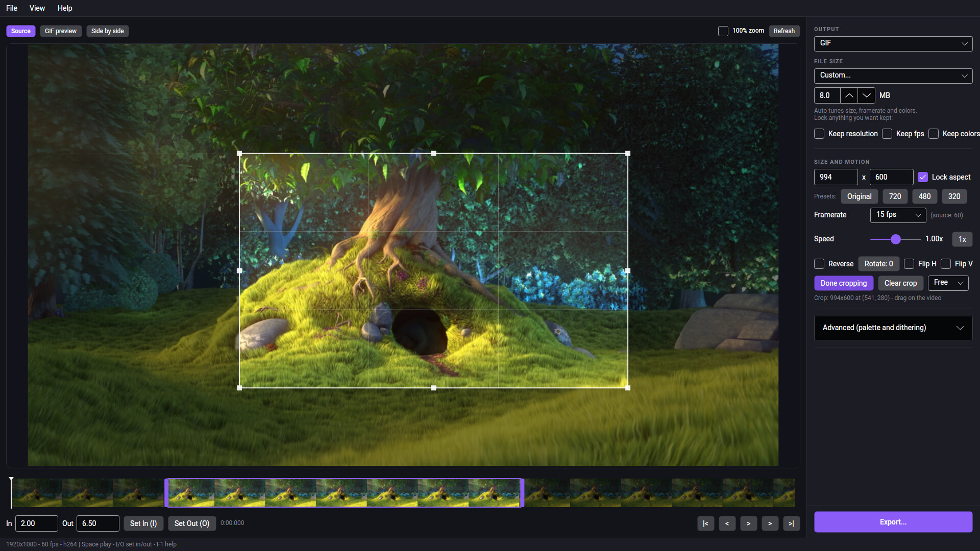
Task: Enable Keep resolution checkbox
Action: (x=819, y=134)
